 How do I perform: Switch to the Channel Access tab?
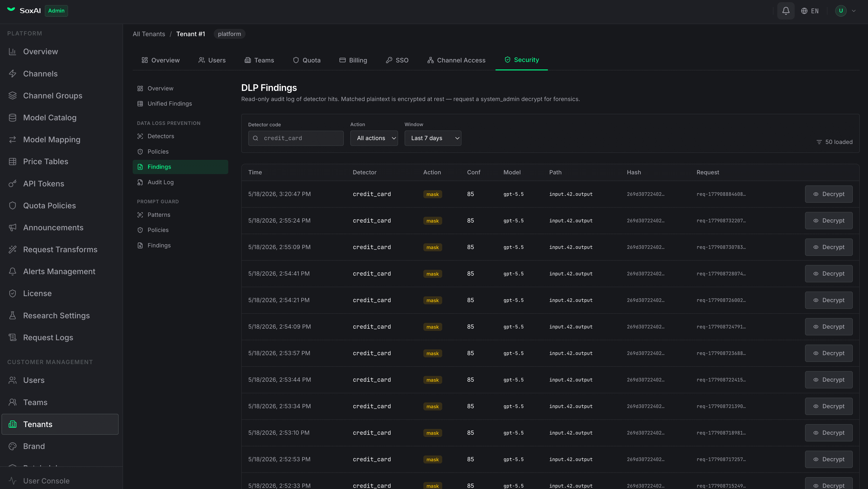point(456,60)
